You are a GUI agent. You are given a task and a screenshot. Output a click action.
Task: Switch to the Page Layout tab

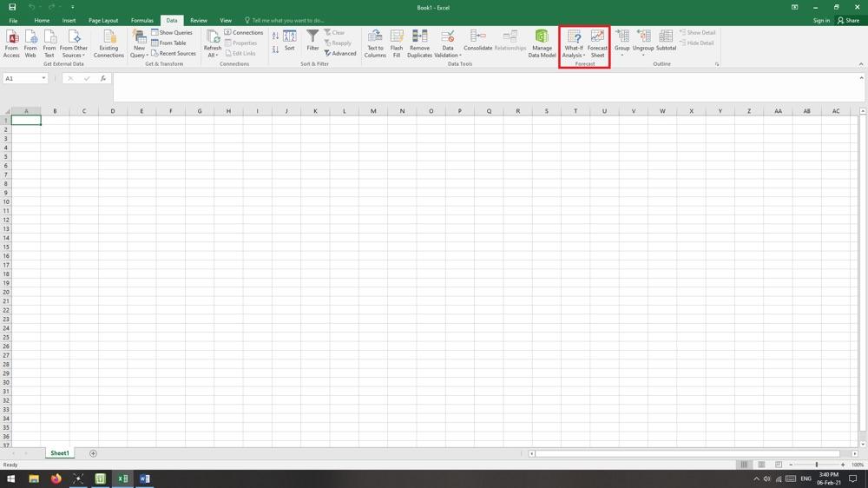click(103, 20)
